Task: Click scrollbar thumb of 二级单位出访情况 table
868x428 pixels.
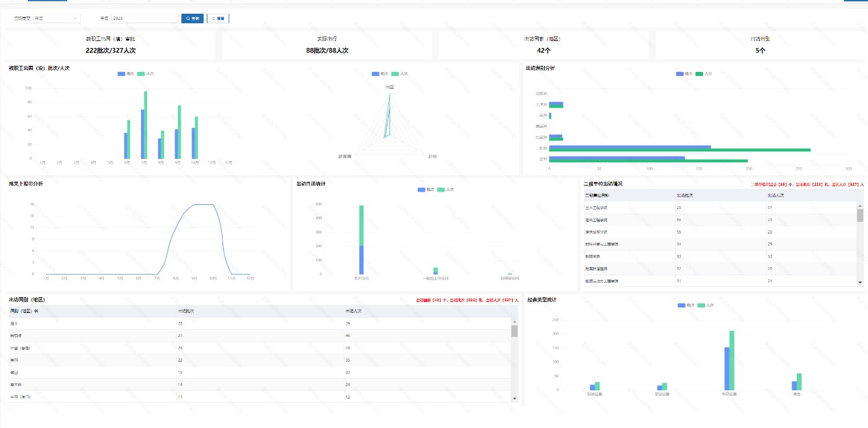Action: click(x=860, y=216)
